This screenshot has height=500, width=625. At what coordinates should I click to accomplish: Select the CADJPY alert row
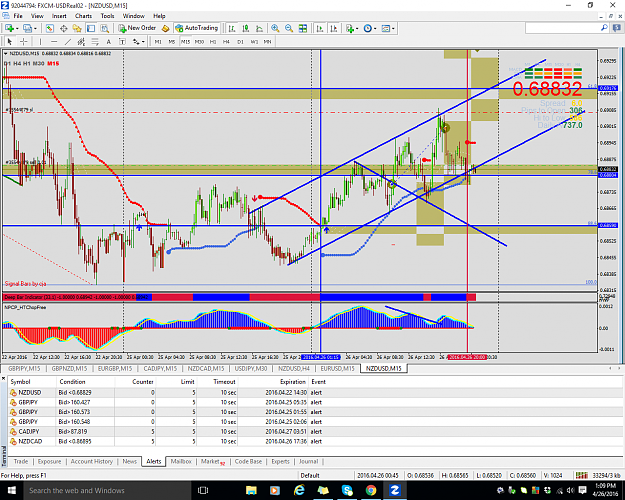pyautogui.click(x=315, y=431)
